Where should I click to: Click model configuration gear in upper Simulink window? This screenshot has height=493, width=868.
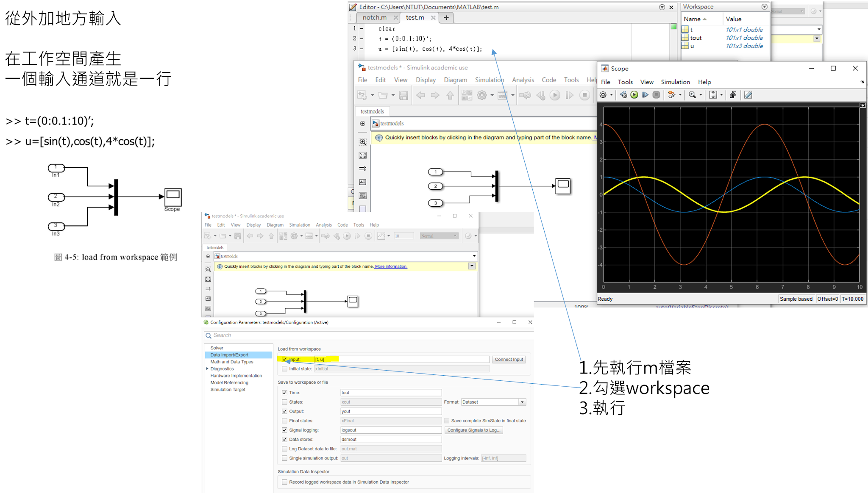(482, 95)
